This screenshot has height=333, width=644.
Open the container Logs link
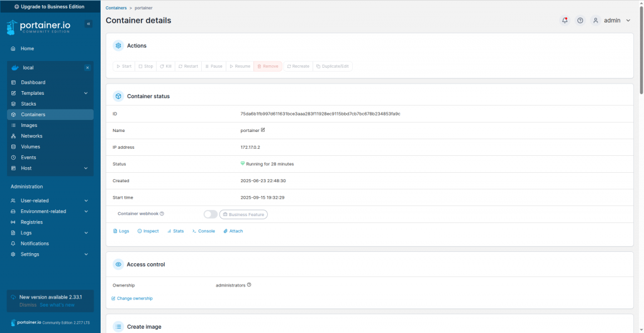[121, 231]
